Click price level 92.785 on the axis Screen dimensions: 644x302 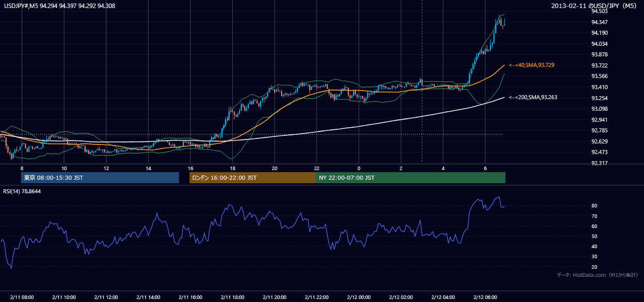pyautogui.click(x=600, y=130)
